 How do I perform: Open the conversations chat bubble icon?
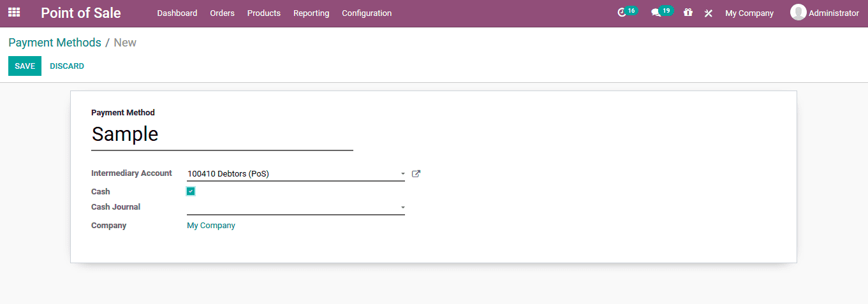click(x=656, y=13)
